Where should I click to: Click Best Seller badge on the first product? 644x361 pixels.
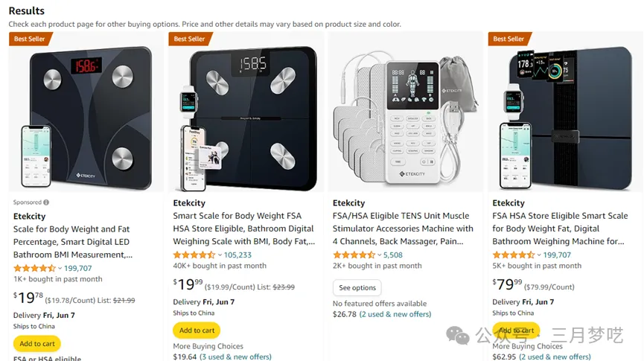pos(30,39)
